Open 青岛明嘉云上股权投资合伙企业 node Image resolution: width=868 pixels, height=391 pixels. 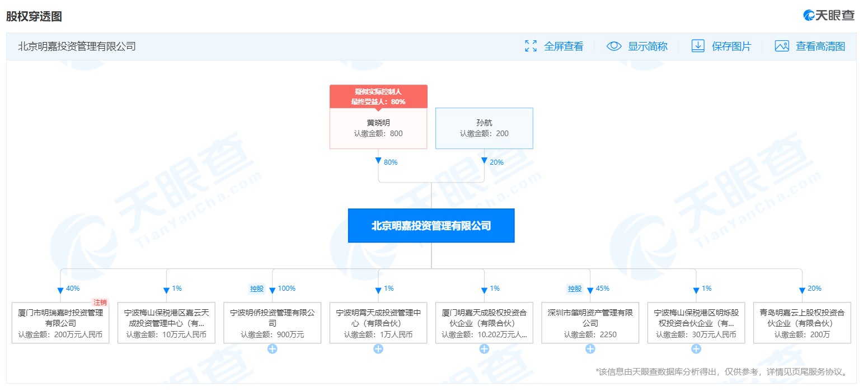[x=801, y=323]
